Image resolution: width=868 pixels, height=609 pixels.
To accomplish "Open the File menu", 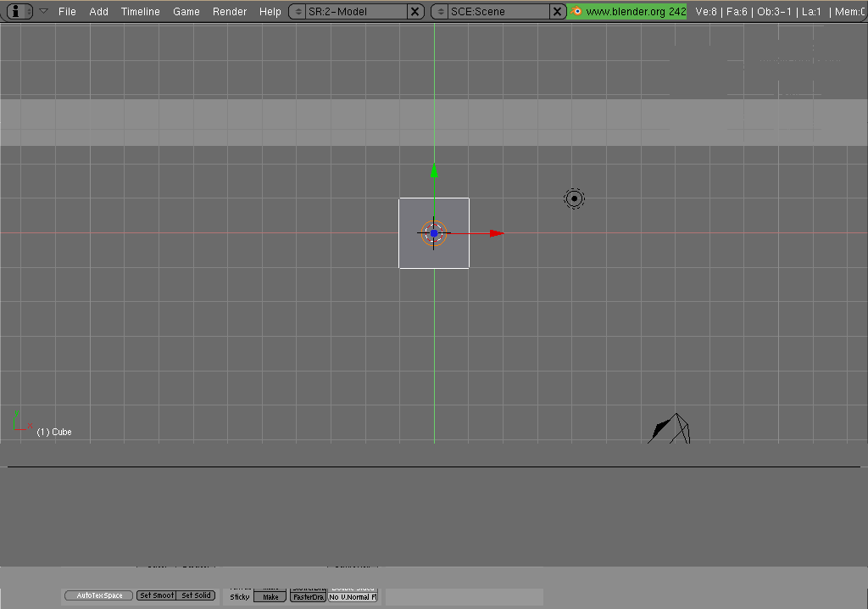I will (67, 11).
